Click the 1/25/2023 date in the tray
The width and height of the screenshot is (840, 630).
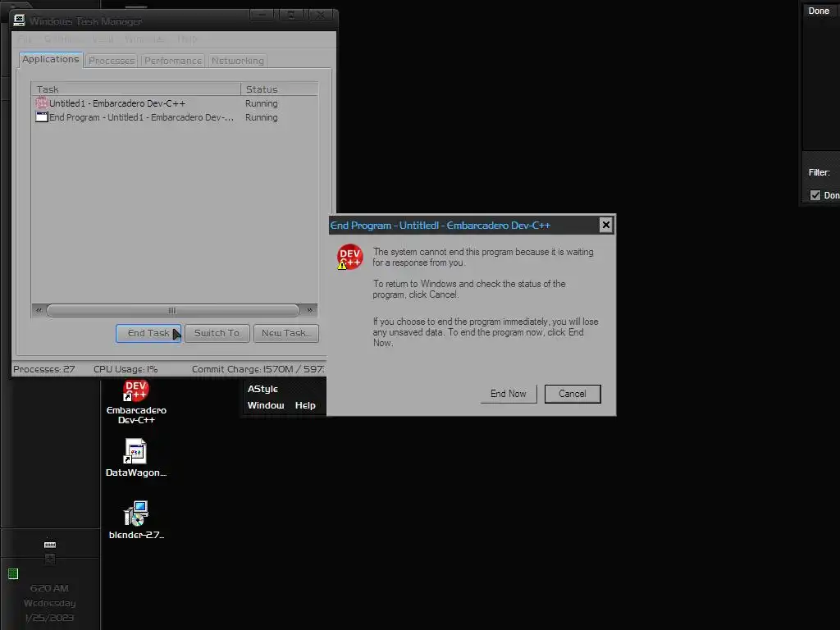(49, 618)
